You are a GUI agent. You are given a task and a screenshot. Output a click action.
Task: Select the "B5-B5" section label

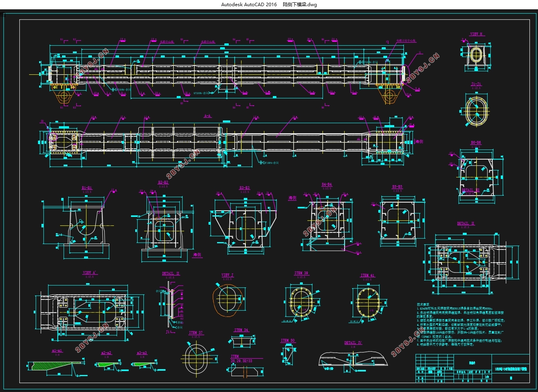point(397,187)
